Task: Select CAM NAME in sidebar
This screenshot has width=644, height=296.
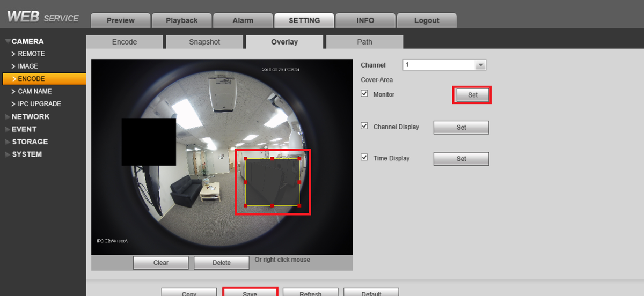Action: (34, 91)
